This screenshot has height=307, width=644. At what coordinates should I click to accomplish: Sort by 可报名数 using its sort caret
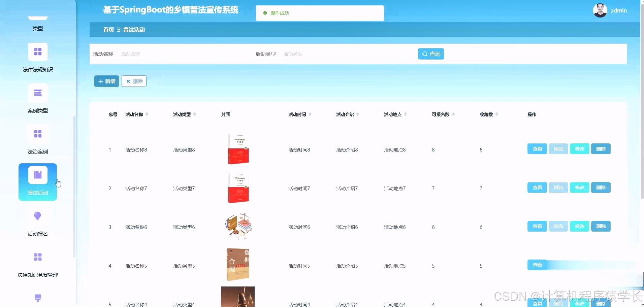click(x=454, y=114)
